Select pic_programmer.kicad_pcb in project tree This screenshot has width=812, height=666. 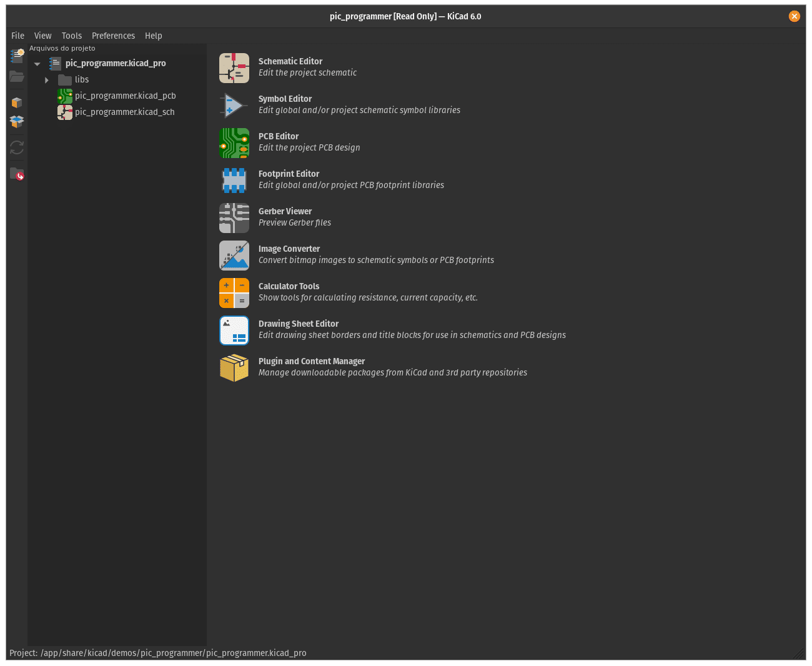click(x=125, y=96)
